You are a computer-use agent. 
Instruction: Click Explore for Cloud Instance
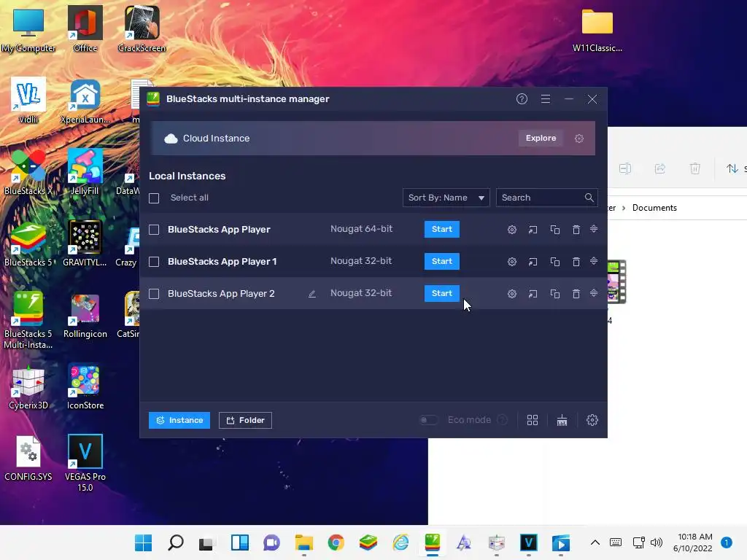click(541, 138)
